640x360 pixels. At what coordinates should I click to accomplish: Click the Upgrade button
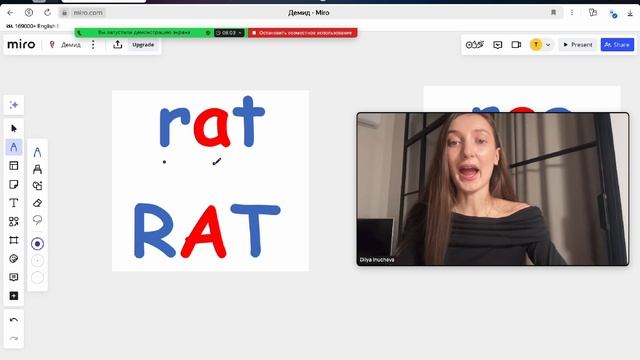tap(143, 44)
